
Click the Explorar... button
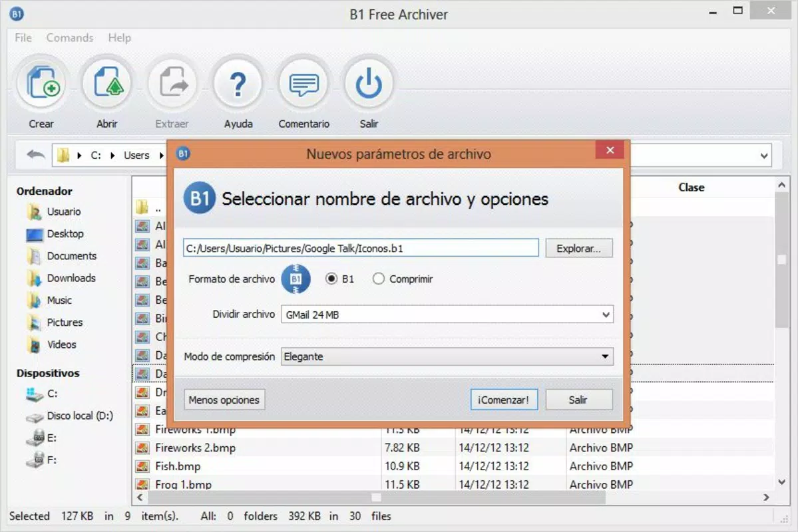[x=578, y=248]
